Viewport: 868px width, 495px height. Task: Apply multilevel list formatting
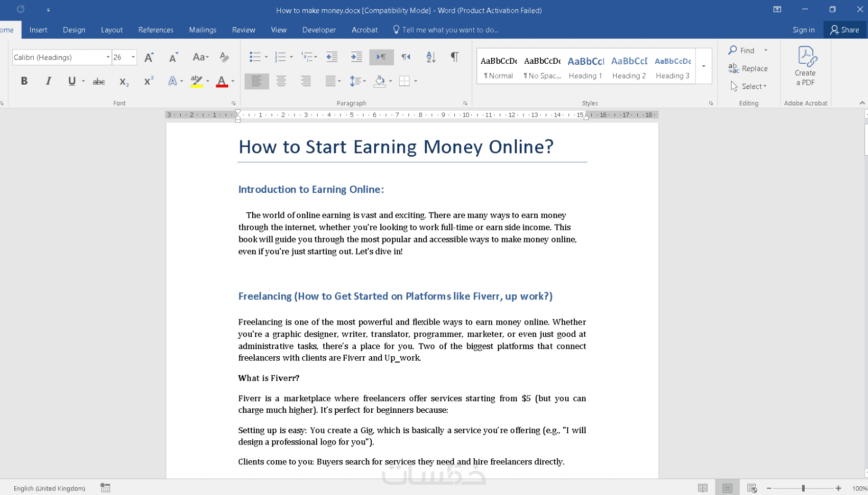point(306,57)
